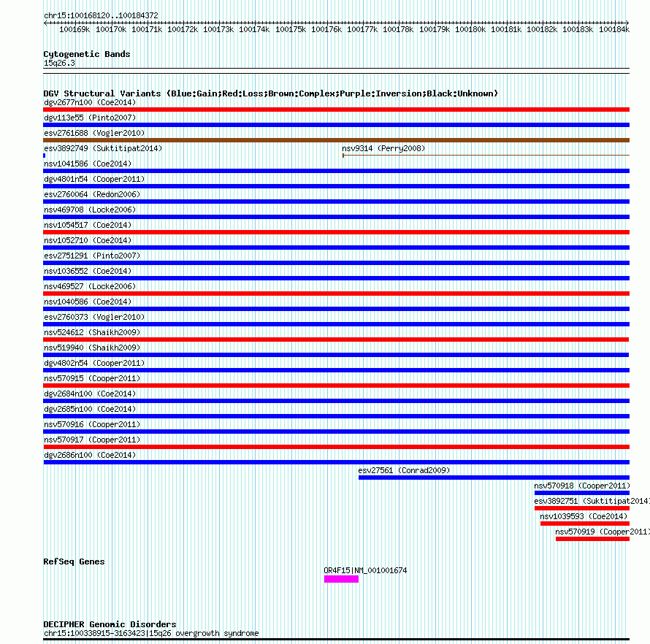
Task: Open the esv27561 (Conrad2009) label
Action: (404, 470)
